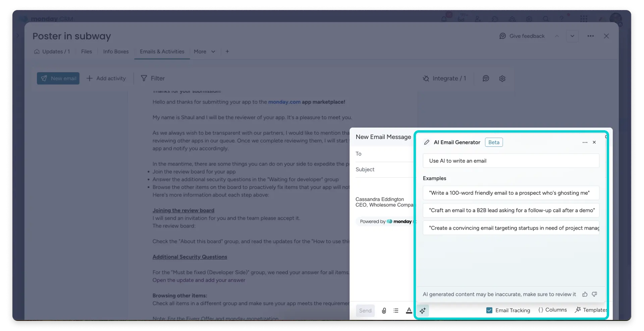644x331 pixels.
Task: Click the Joining the review board heading
Action: click(x=183, y=210)
